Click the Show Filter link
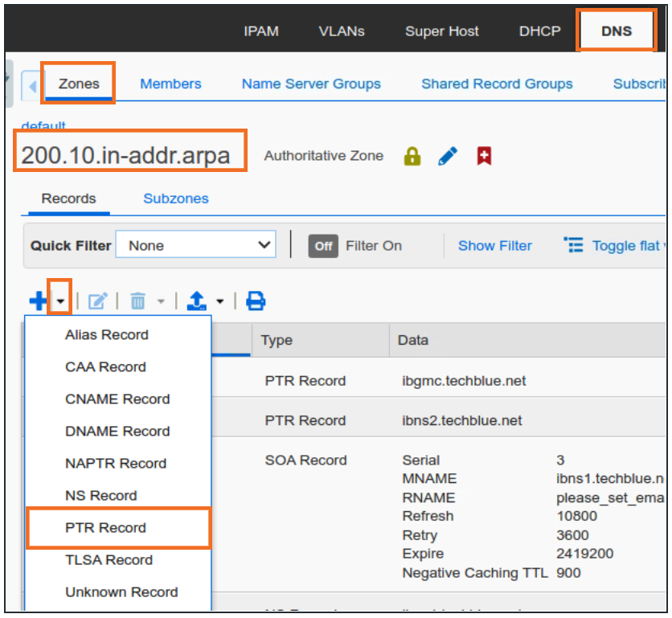The width and height of the screenshot is (672, 618). [494, 246]
